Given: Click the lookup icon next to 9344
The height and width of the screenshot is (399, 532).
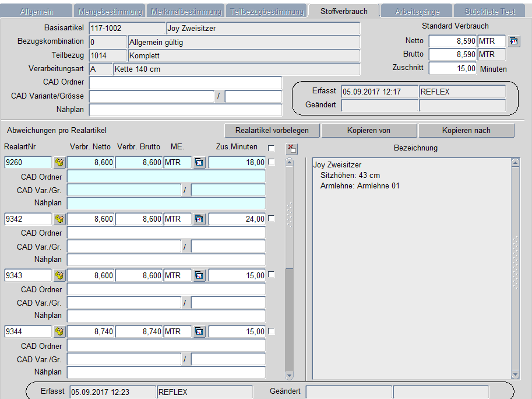Looking at the screenshot, I should pos(59,332).
